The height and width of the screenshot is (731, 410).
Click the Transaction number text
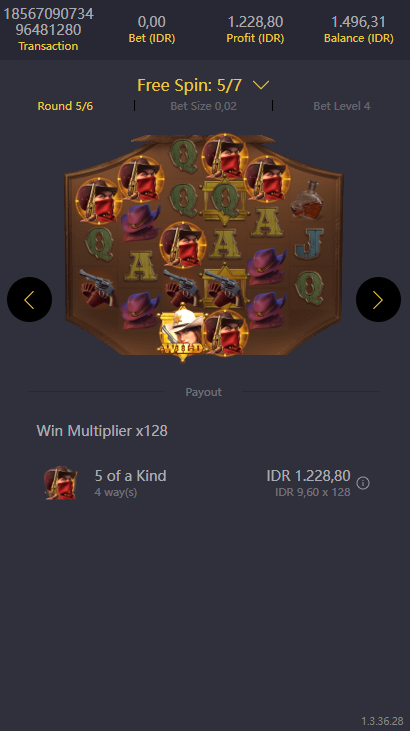click(49, 21)
